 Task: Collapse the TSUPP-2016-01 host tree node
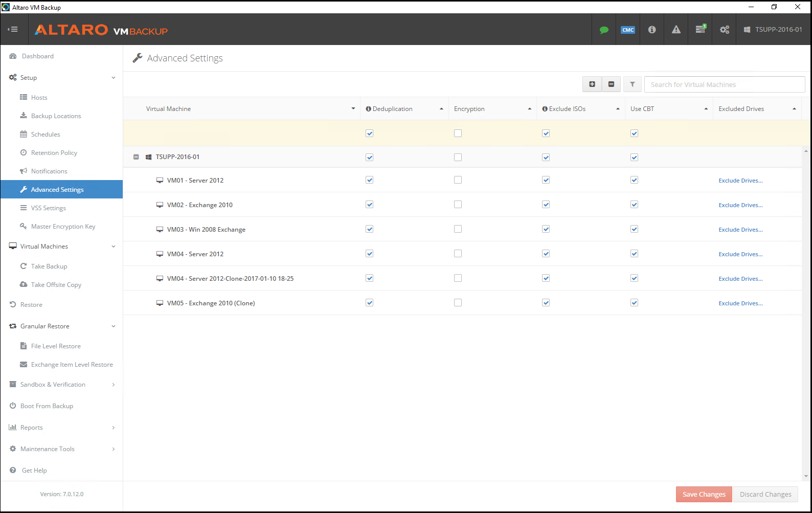click(x=136, y=157)
